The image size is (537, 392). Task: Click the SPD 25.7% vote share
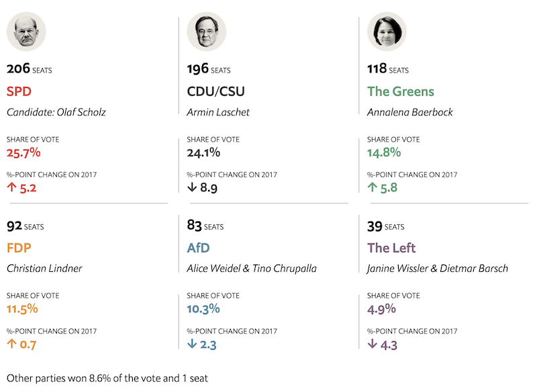pyautogui.click(x=23, y=152)
